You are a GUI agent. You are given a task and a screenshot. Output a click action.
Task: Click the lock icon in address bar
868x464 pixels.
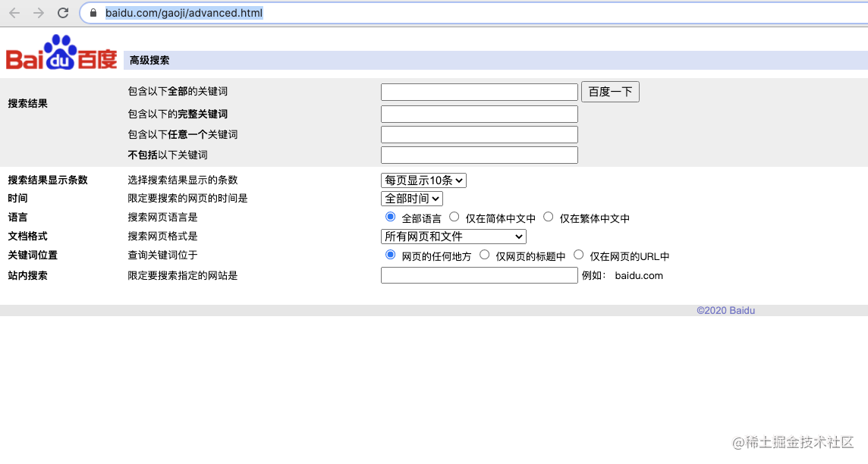(x=93, y=13)
